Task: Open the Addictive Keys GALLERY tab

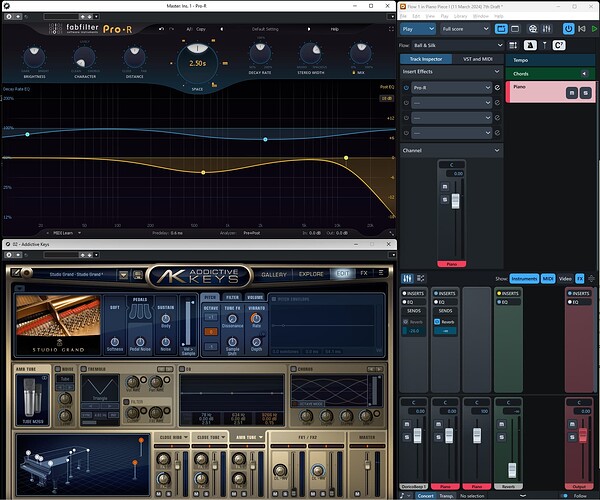Action: [x=274, y=274]
